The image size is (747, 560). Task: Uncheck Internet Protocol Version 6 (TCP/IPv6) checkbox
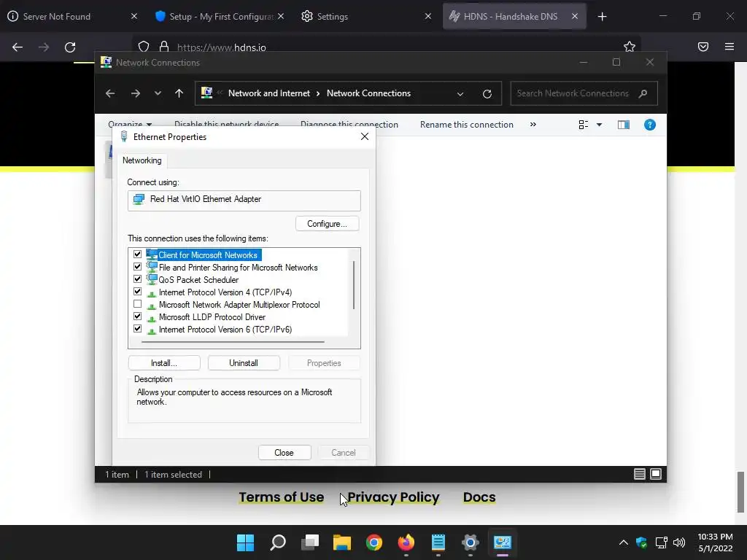pyautogui.click(x=138, y=329)
